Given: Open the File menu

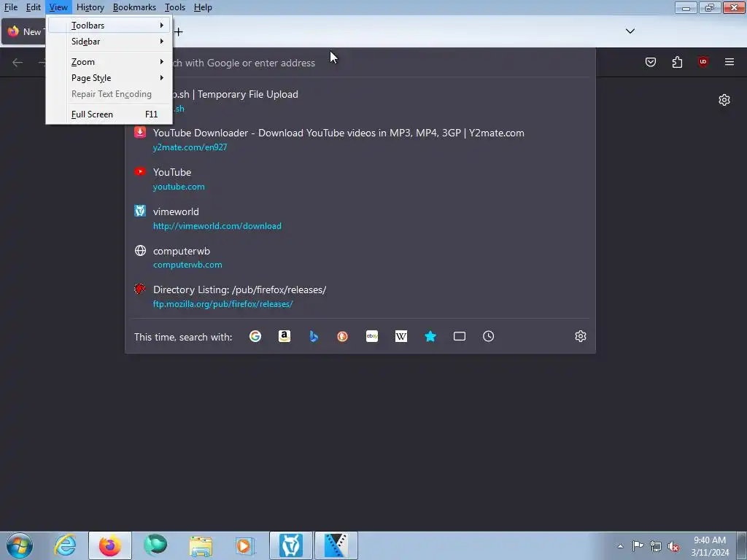Looking at the screenshot, I should [x=11, y=7].
